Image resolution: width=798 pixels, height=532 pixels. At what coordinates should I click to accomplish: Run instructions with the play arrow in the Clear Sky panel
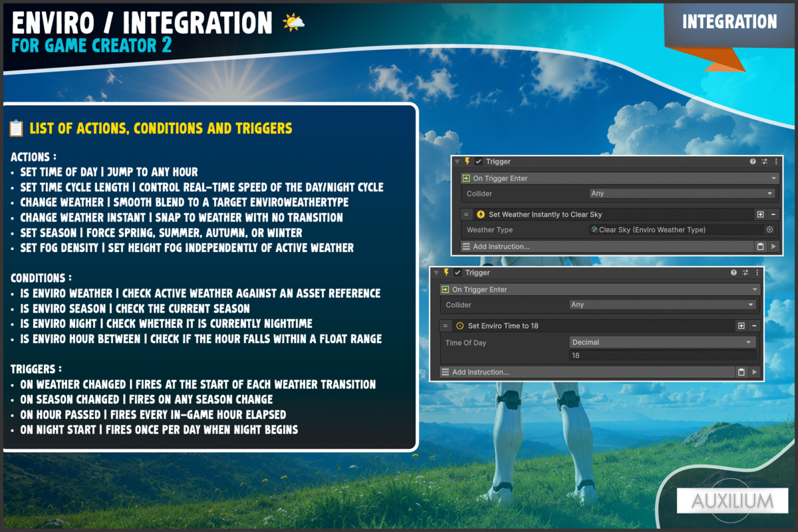click(773, 247)
